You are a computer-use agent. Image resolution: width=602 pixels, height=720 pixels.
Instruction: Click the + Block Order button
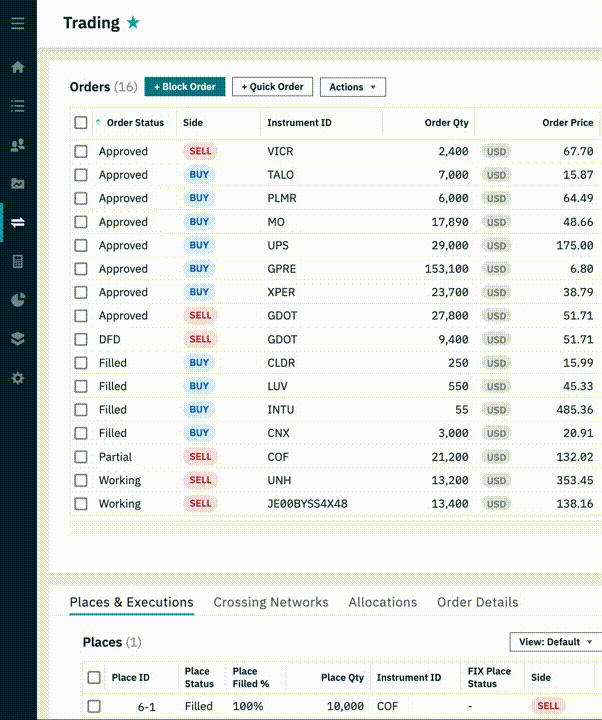(x=185, y=87)
